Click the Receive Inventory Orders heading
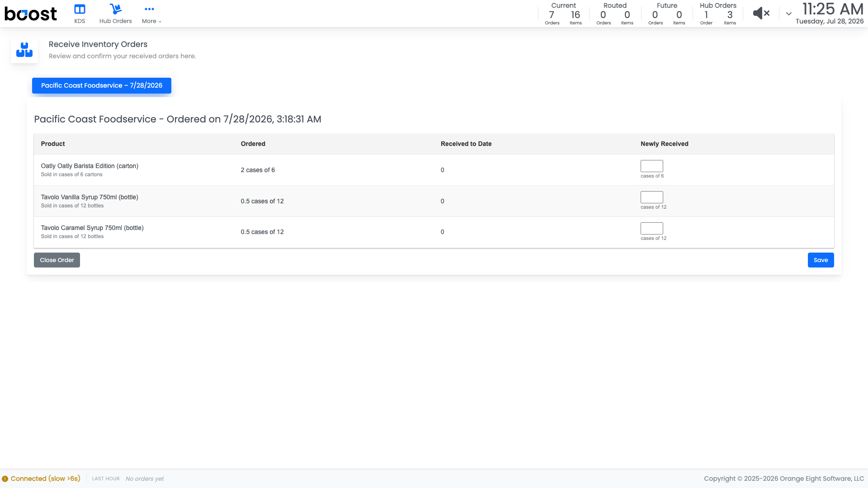Viewport: 868px width, 488px height. [98, 44]
